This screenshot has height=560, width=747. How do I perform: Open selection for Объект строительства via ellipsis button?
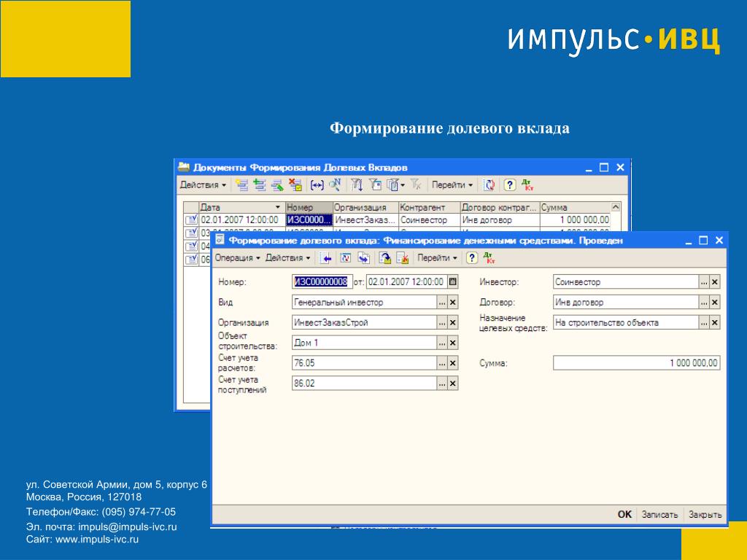pyautogui.click(x=442, y=343)
